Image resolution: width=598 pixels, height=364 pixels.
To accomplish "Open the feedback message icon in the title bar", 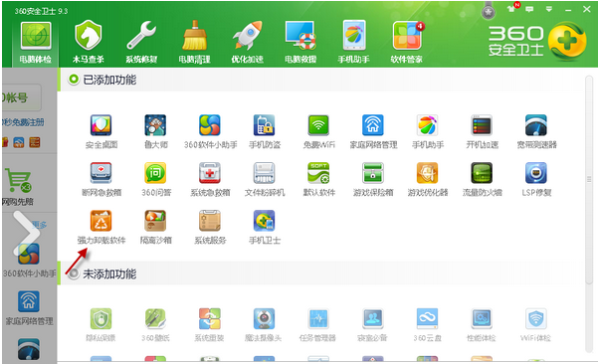I will tap(529, 9).
